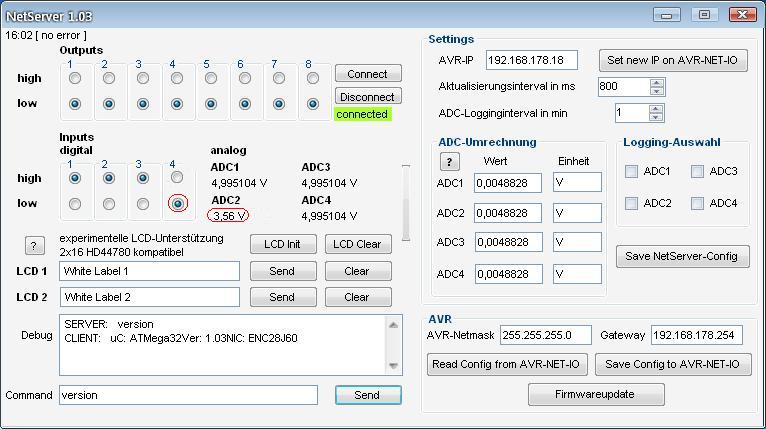This screenshot has width=766, height=429.
Task: Set output 5 to high
Action: click(211, 78)
